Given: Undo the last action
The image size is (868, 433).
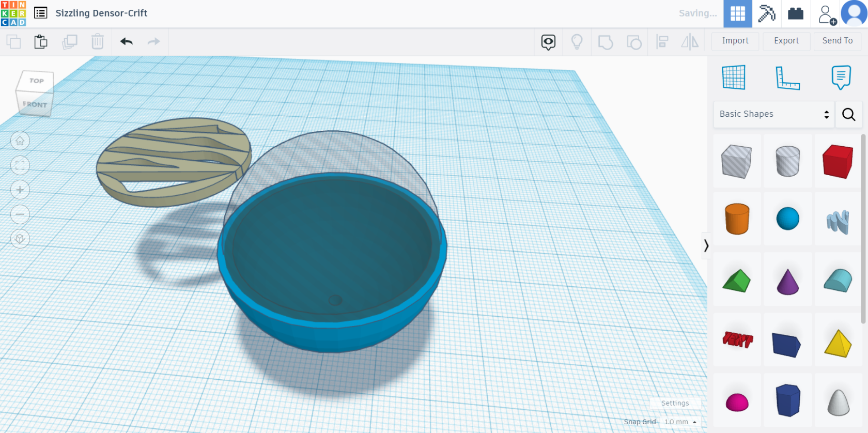Looking at the screenshot, I should [x=127, y=41].
